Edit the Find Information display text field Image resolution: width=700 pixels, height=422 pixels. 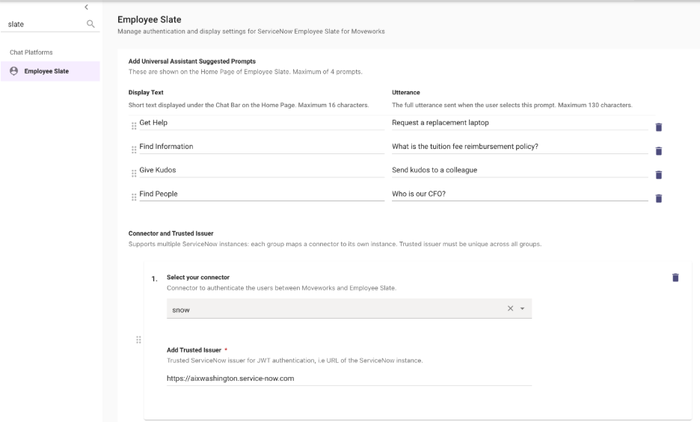tap(262, 146)
